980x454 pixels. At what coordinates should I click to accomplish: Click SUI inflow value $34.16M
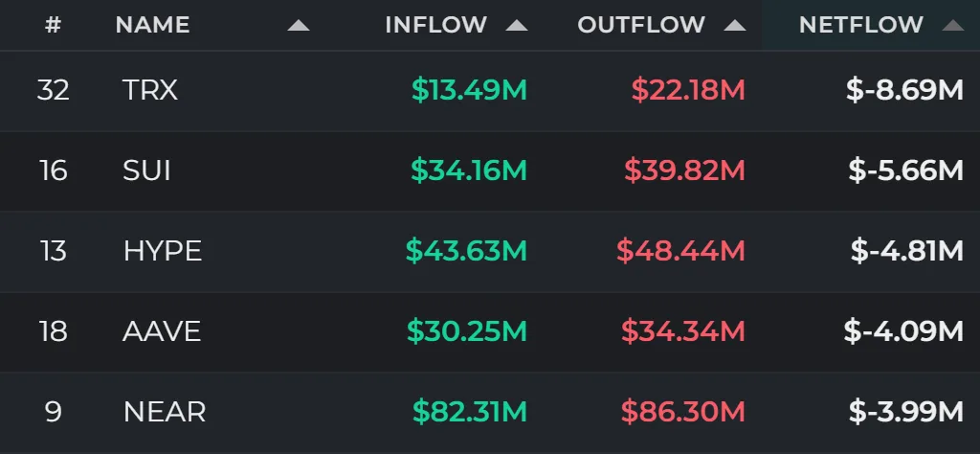(469, 170)
